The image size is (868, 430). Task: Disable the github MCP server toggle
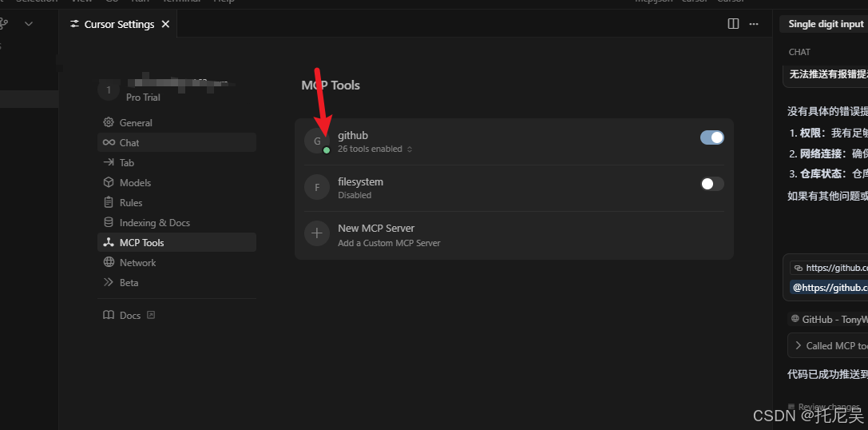click(x=712, y=137)
